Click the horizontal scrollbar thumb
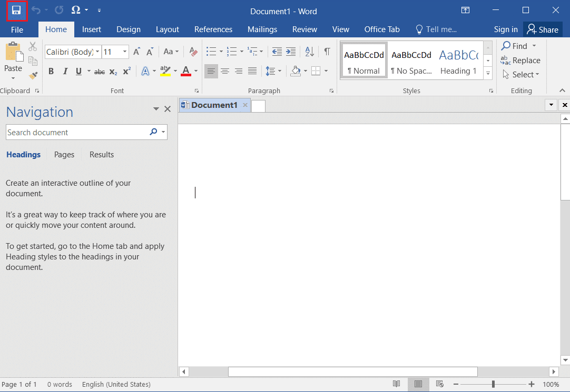 [352, 371]
